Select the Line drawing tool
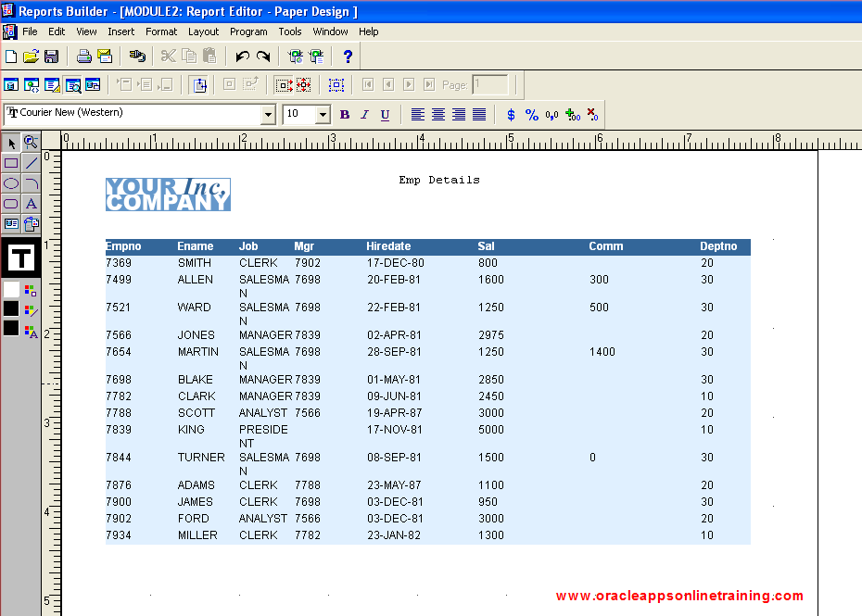This screenshot has height=616, width=862. [x=32, y=163]
